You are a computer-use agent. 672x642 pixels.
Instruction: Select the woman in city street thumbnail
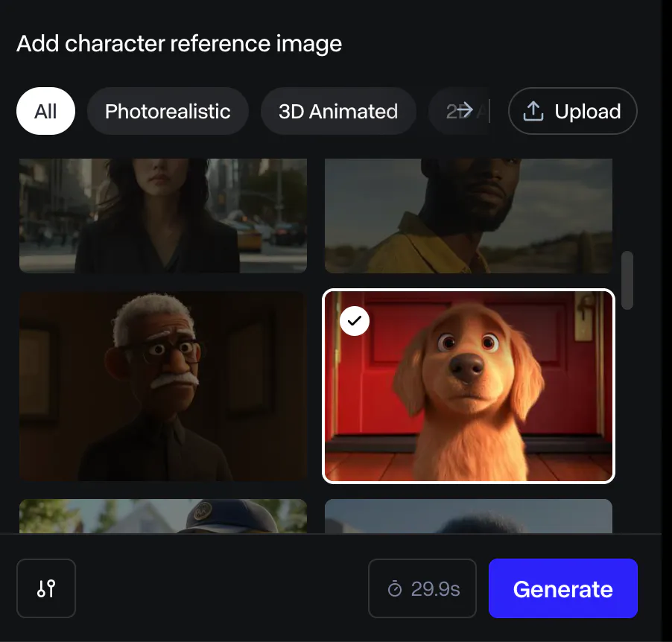[x=163, y=215]
